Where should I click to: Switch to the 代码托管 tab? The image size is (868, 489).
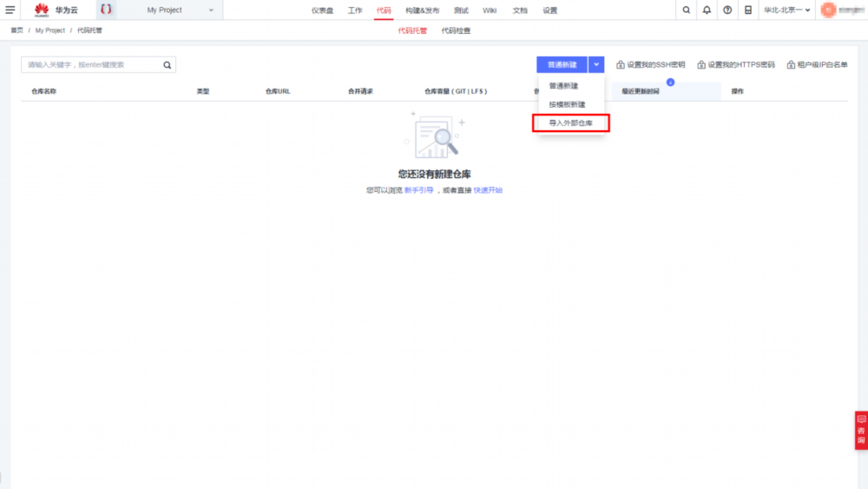(x=412, y=31)
